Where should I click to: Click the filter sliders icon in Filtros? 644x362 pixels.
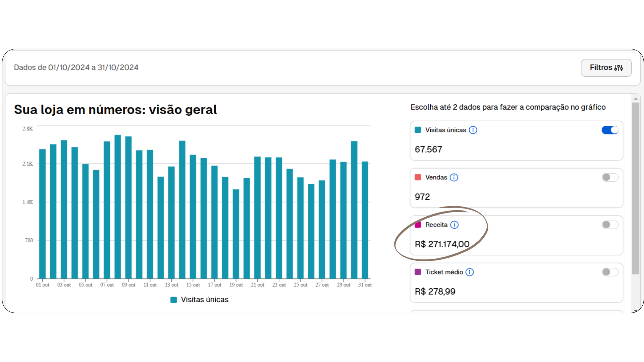(619, 68)
